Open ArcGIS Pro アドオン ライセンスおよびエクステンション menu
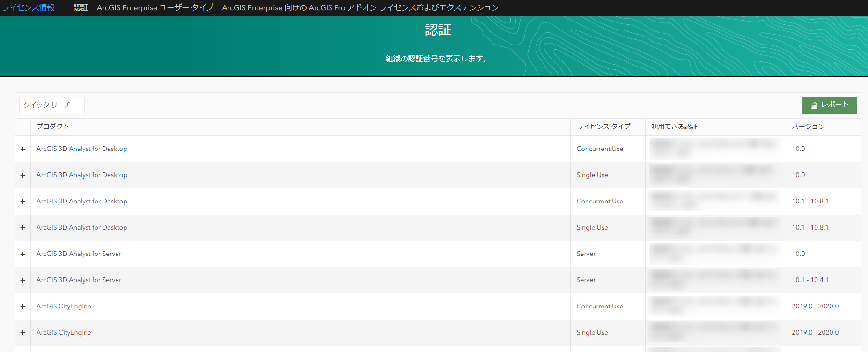The height and width of the screenshot is (352, 868). coord(360,7)
